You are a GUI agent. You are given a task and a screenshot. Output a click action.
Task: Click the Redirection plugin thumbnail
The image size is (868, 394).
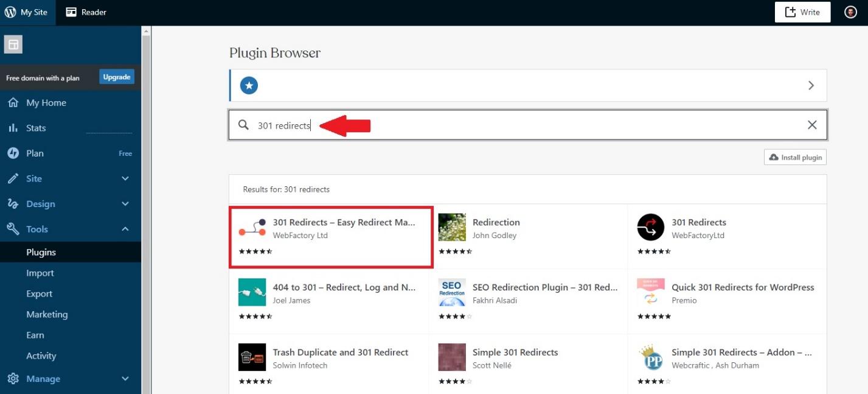click(x=452, y=227)
